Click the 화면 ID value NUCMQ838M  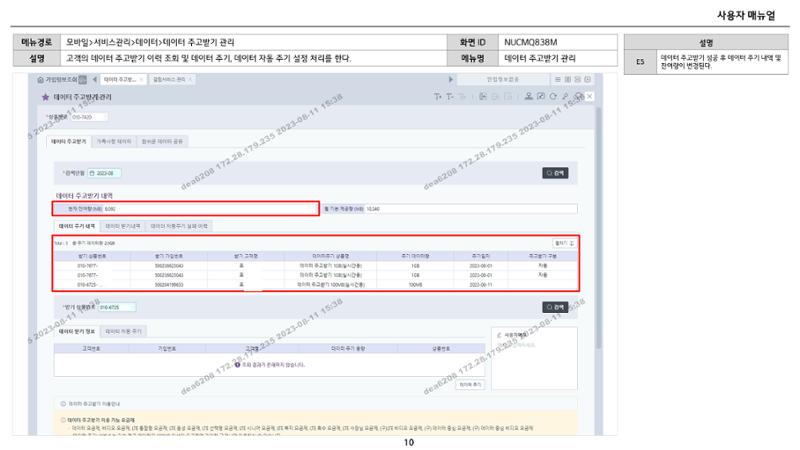(x=530, y=42)
